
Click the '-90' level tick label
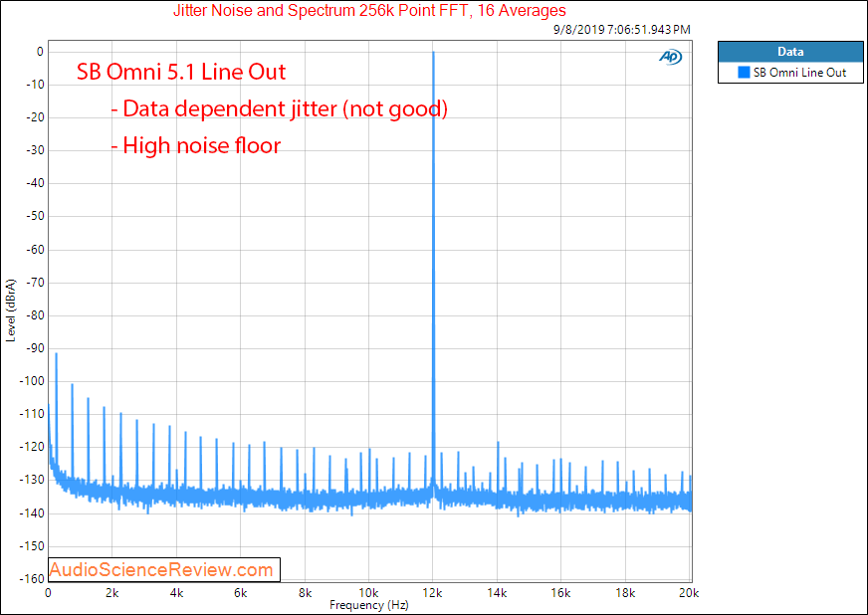tap(34, 348)
